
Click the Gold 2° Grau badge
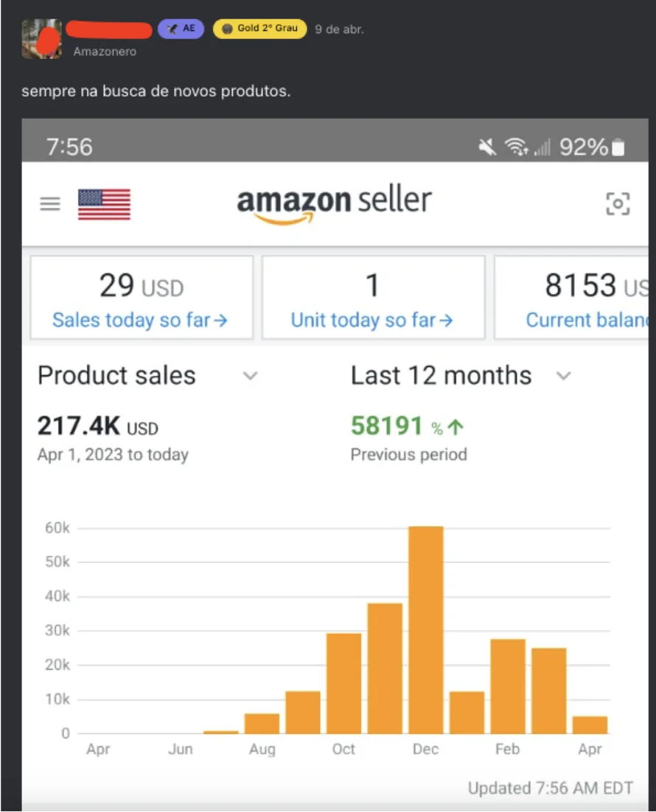coord(260,29)
